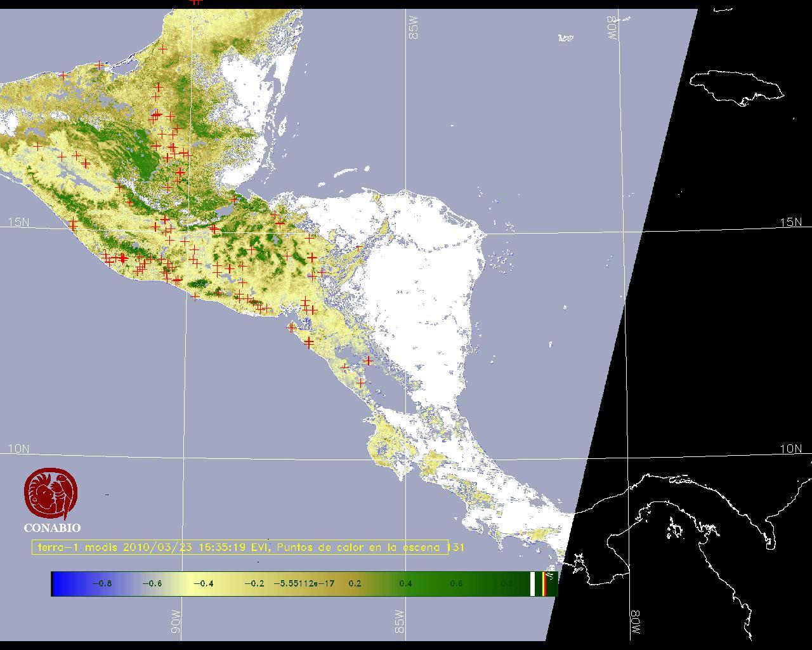Select the southernmost red hotspot cross marker
The height and width of the screenshot is (650, 812).
pyautogui.click(x=361, y=383)
